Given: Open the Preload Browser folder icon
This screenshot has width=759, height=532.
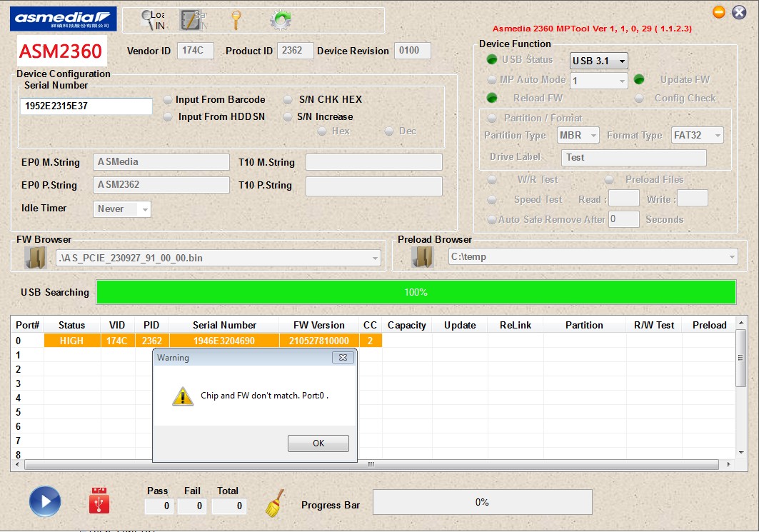Looking at the screenshot, I should (423, 256).
